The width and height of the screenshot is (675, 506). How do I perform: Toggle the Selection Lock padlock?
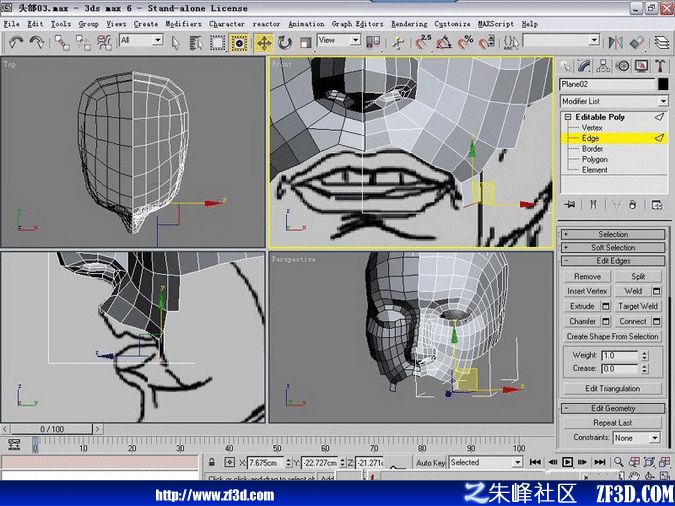point(211,462)
